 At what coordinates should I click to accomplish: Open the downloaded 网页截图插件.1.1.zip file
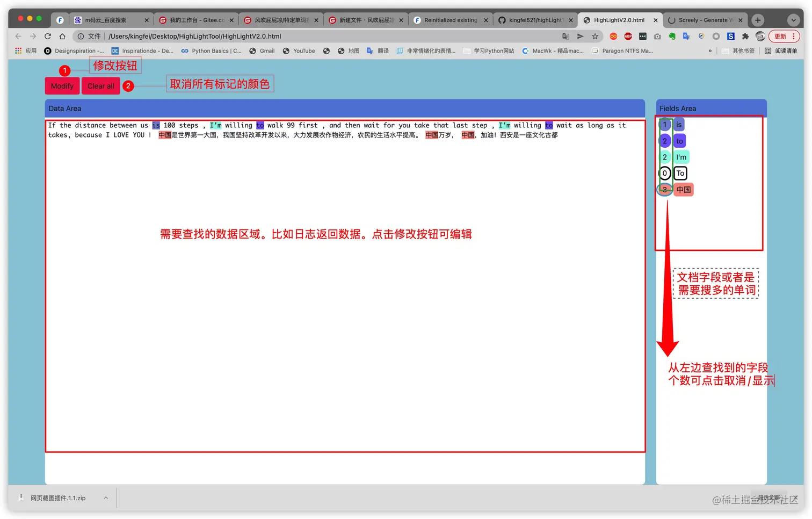(53, 498)
